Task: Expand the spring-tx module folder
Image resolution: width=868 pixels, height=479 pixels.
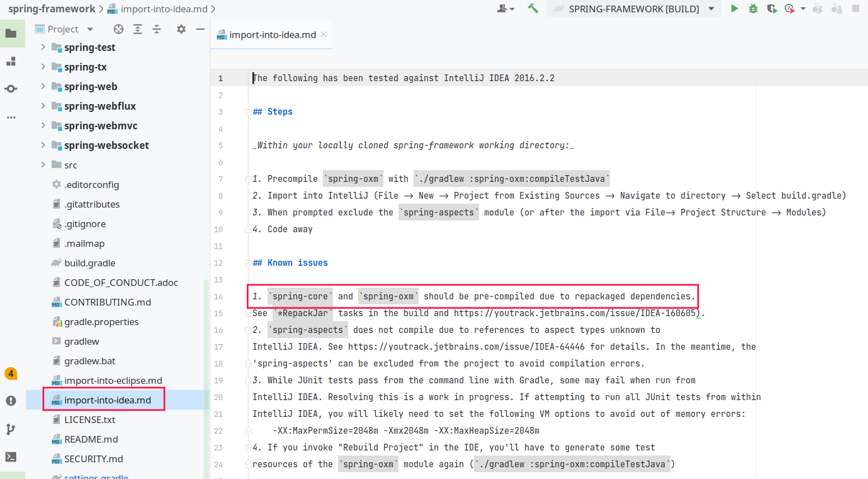Action: [43, 67]
